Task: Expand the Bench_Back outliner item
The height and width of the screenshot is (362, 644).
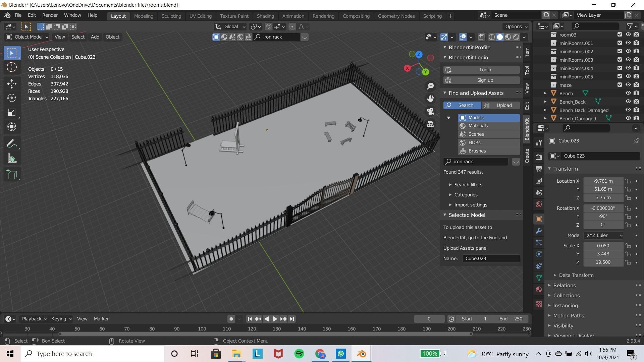Action: point(545,102)
